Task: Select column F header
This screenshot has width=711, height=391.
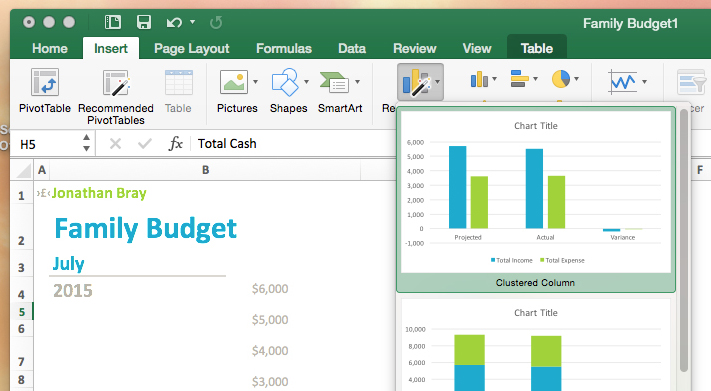Action: click(x=700, y=170)
